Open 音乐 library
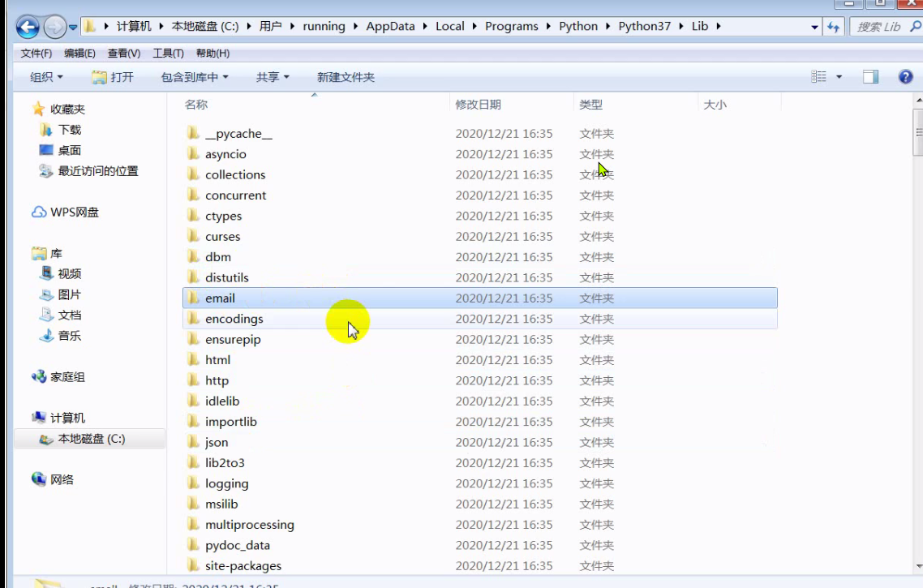 (x=70, y=336)
